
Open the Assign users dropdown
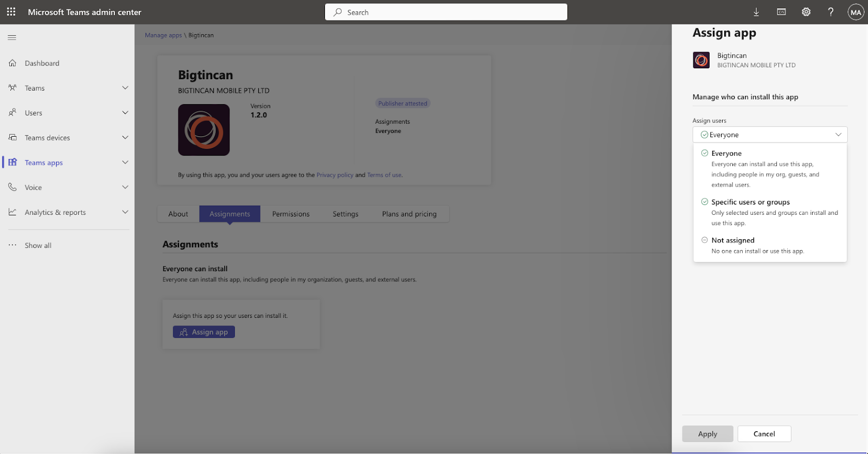coord(770,135)
